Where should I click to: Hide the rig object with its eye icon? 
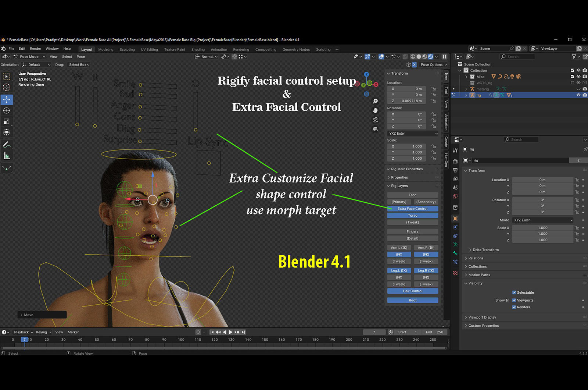(x=578, y=95)
